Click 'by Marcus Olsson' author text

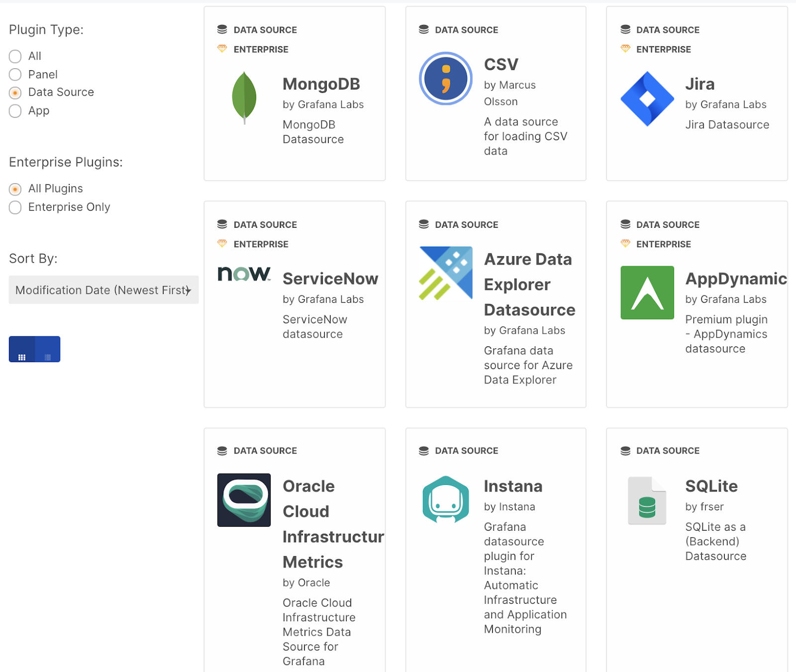(510, 93)
